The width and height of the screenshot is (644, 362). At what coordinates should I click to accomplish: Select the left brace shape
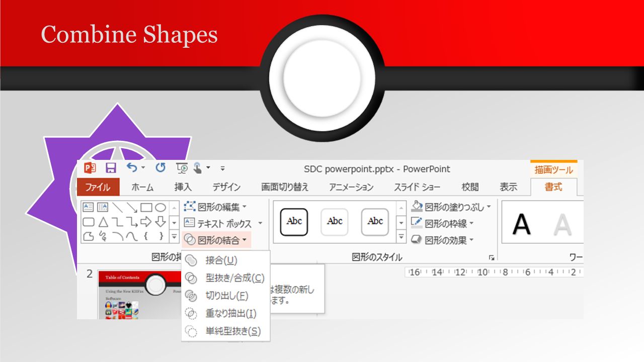point(146,236)
